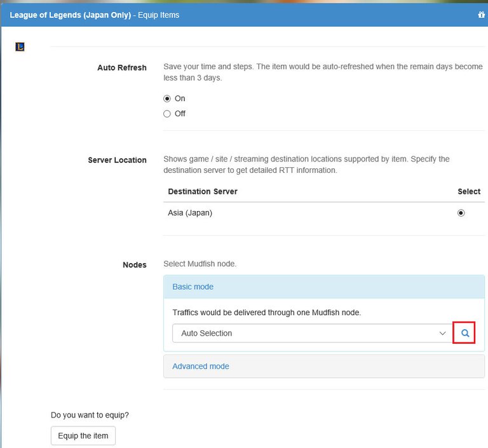The height and width of the screenshot is (448, 488).
Task: Select the Asia (Japan) server radio button
Action: pos(461,213)
